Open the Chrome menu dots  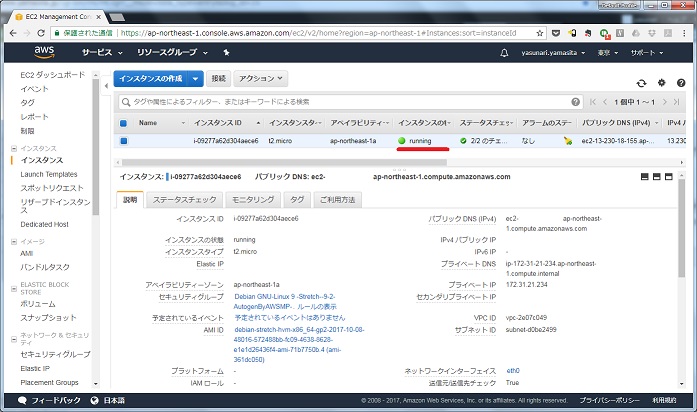click(x=684, y=33)
